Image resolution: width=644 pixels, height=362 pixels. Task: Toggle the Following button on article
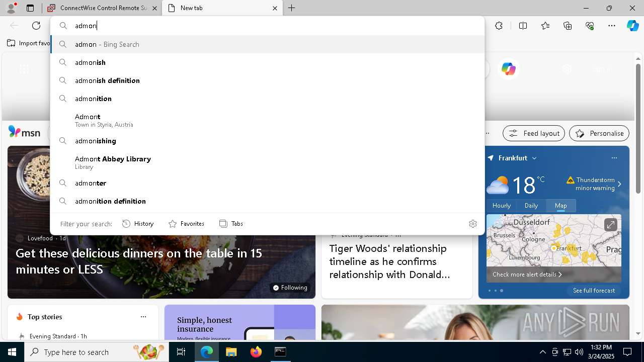tap(290, 288)
